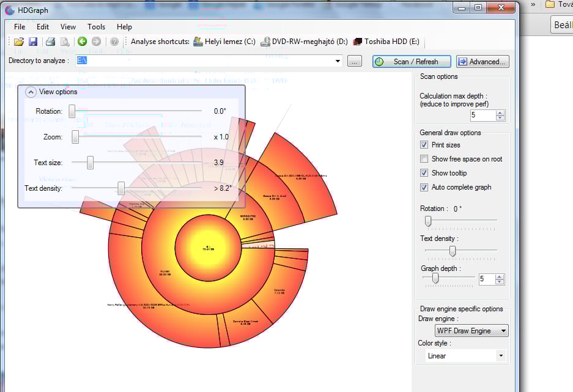The image size is (573, 392).
Task: Open the View menu
Action: pyautogui.click(x=68, y=27)
